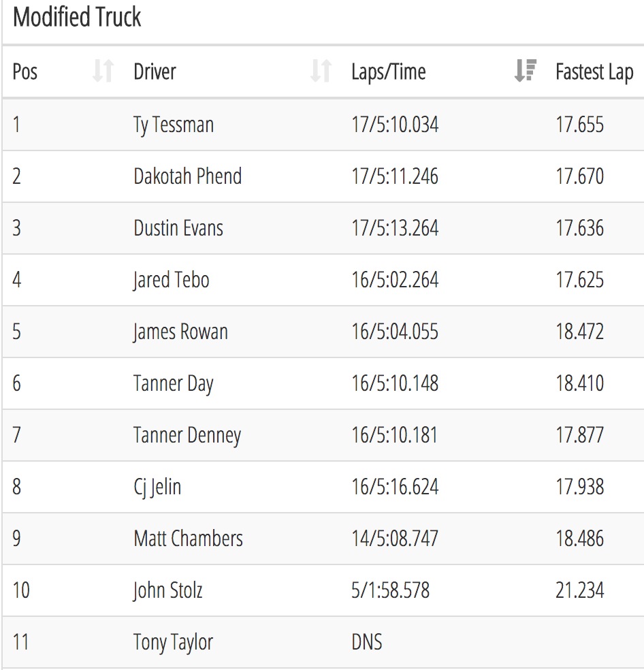This screenshot has width=644, height=670.
Task: Click the Laps/Time descending sort icon
Action: (x=525, y=71)
